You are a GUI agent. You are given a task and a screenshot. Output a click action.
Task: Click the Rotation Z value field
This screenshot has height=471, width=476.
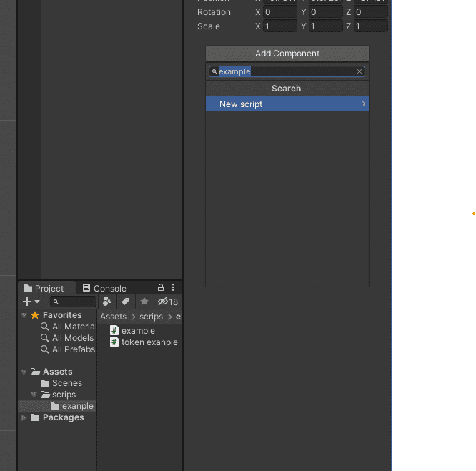(371, 12)
